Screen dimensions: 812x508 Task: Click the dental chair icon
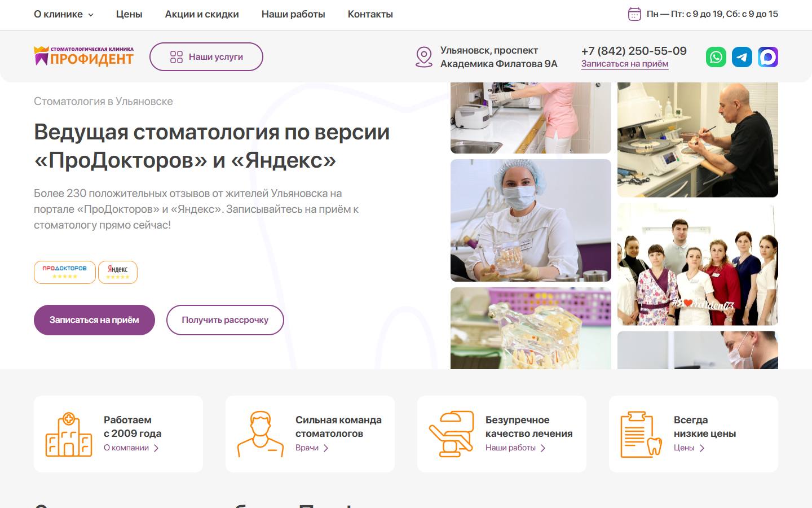pos(452,434)
